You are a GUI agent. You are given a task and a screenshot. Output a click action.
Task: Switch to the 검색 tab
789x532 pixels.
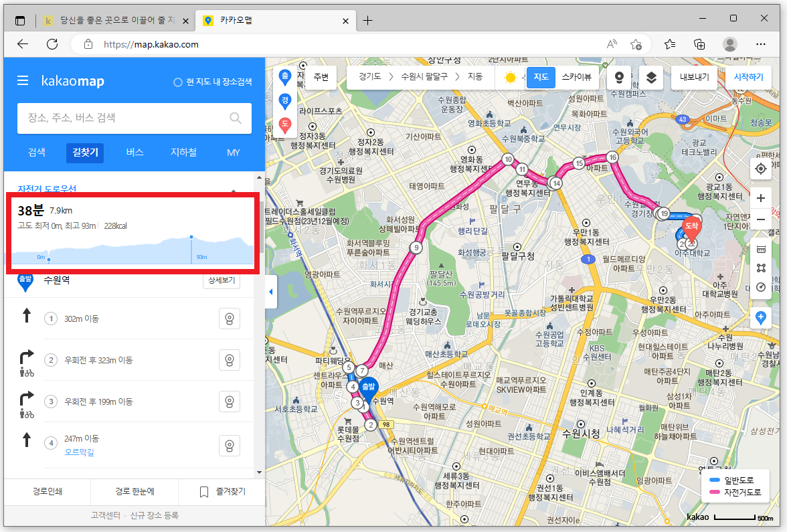(x=36, y=153)
